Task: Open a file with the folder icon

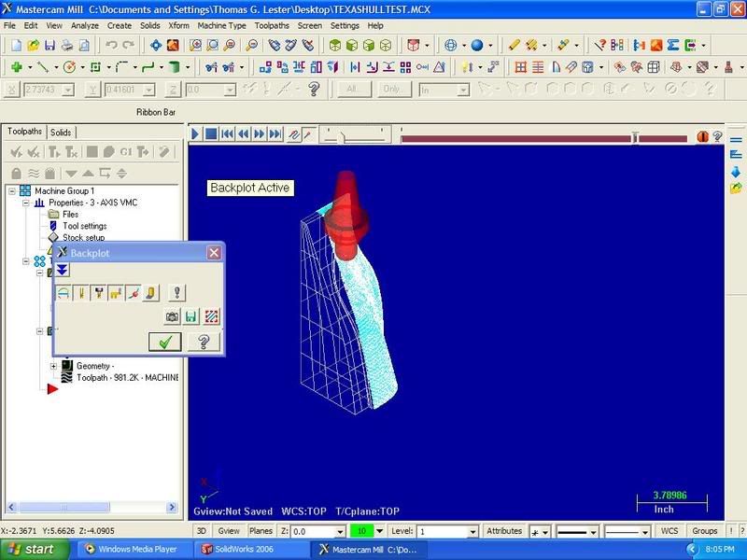Action: [x=33, y=45]
